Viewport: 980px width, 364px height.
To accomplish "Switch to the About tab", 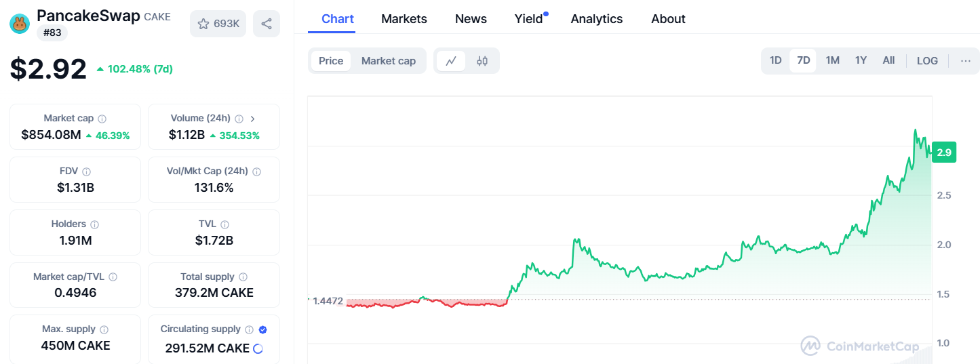I will point(668,19).
